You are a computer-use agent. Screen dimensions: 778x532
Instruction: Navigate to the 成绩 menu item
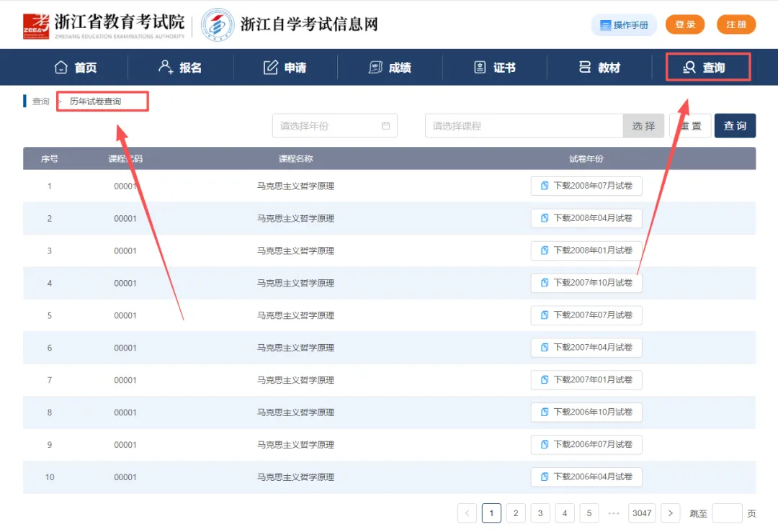(389, 67)
